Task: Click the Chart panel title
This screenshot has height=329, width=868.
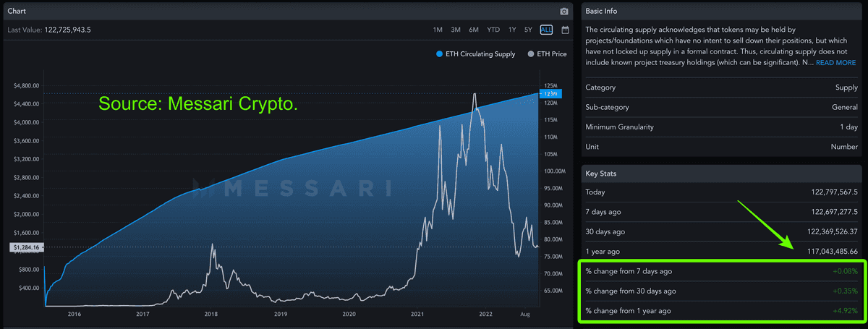Action: click(x=17, y=12)
